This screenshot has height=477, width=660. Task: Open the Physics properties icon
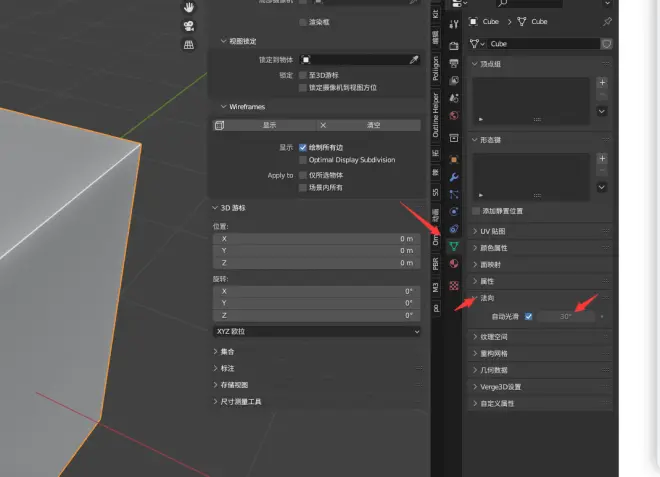click(x=454, y=211)
